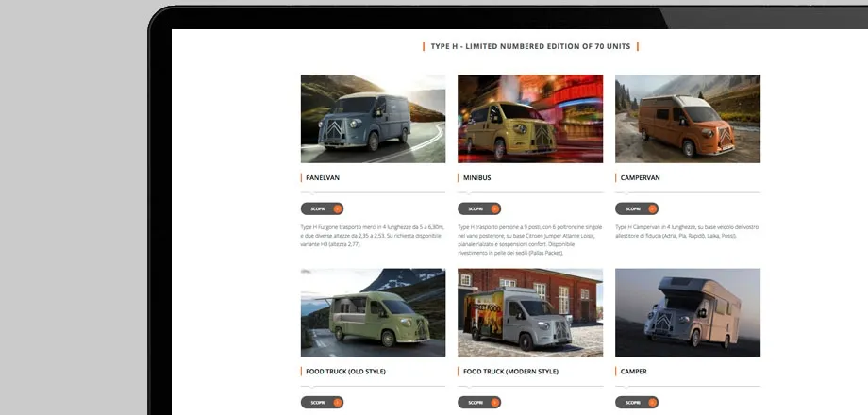868x415 pixels.
Task: Select SCOPRI under Food Truck (Modern Style)
Action: [x=479, y=403]
